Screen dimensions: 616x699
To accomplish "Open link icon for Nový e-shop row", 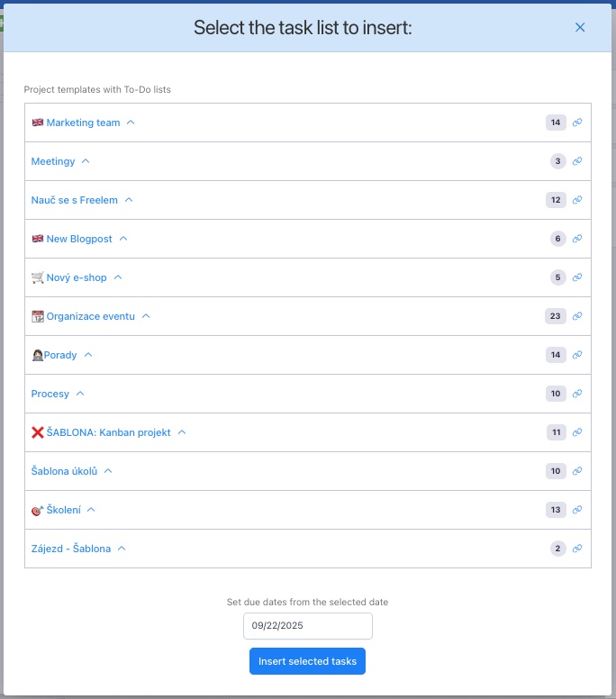I will coord(577,277).
